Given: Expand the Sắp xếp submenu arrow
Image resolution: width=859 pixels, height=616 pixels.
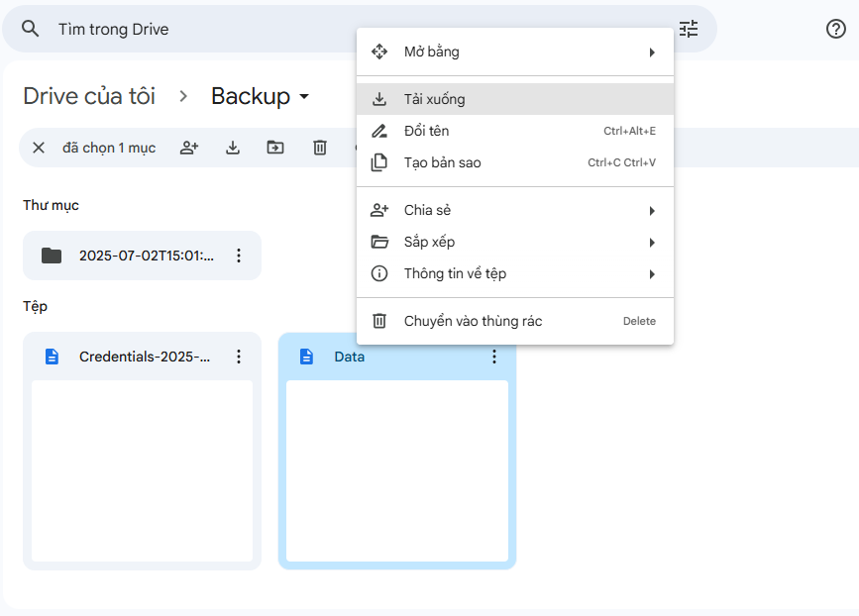Looking at the screenshot, I should [x=652, y=243].
